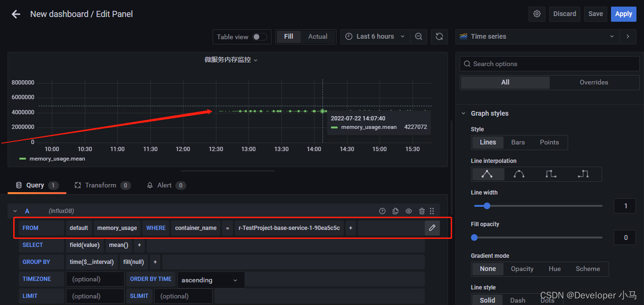This screenshot has width=644, height=305.
Task: Select the smooth line interpolation icon
Action: tap(519, 174)
